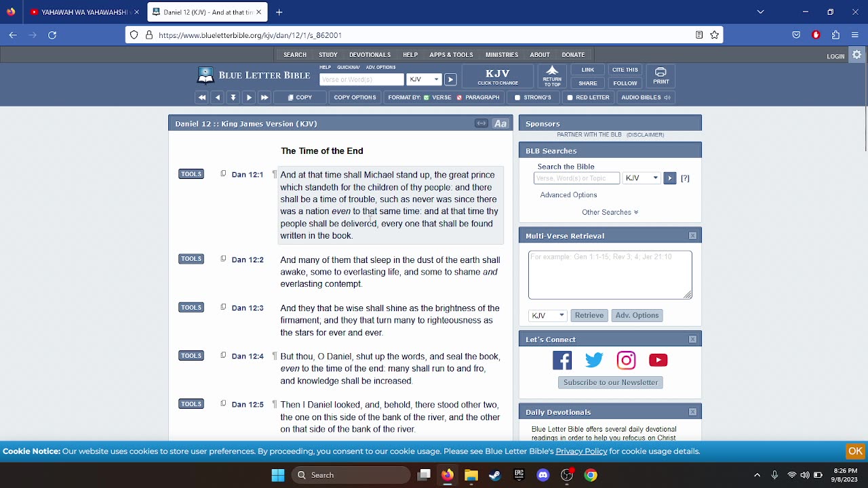Open the Audio Bibles menu
This screenshot has width=868, height=488.
(646, 98)
